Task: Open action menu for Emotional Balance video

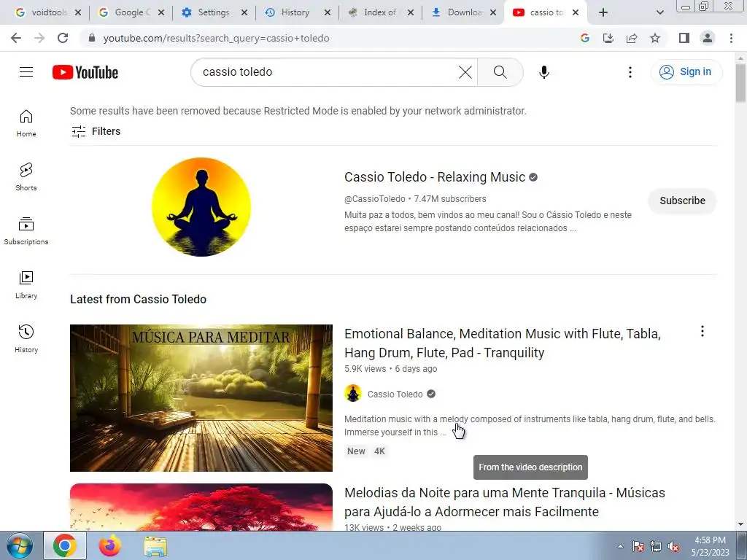Action: click(703, 332)
